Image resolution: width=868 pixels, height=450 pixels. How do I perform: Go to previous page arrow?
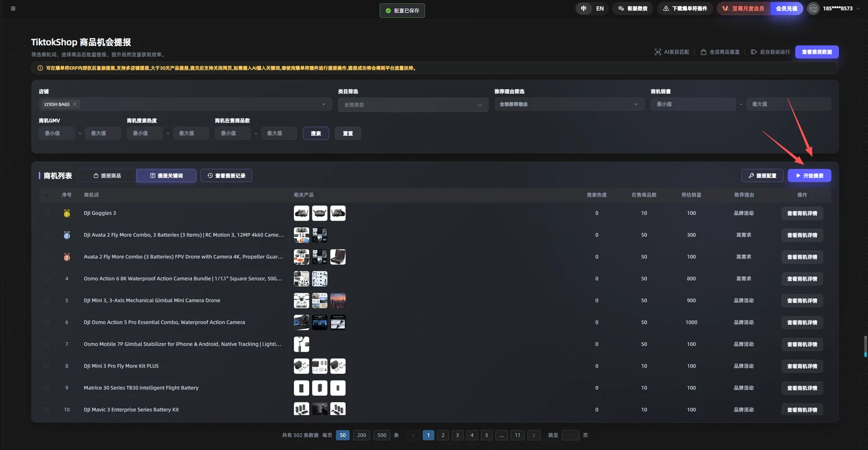(x=413, y=435)
